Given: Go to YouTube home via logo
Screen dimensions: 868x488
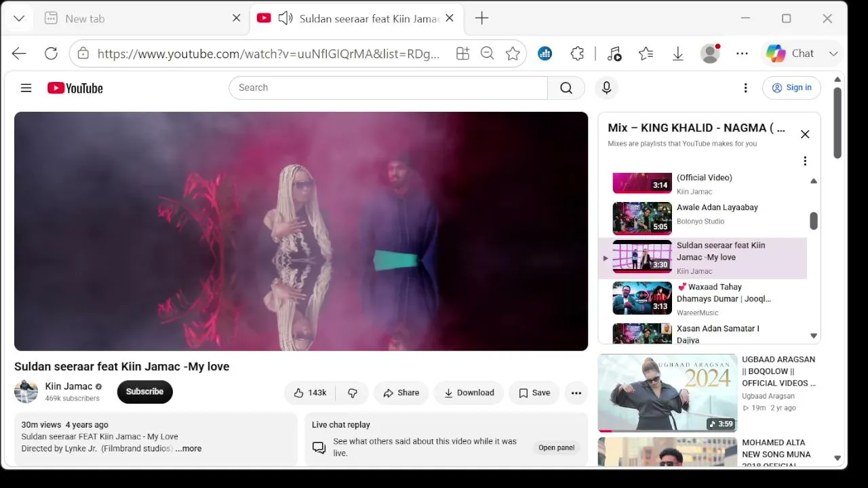Looking at the screenshot, I should pos(75,88).
